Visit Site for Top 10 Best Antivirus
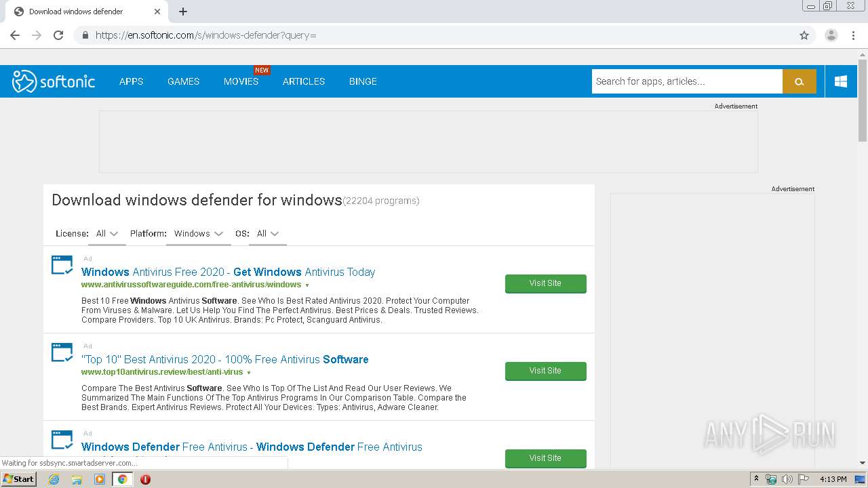 [546, 371]
